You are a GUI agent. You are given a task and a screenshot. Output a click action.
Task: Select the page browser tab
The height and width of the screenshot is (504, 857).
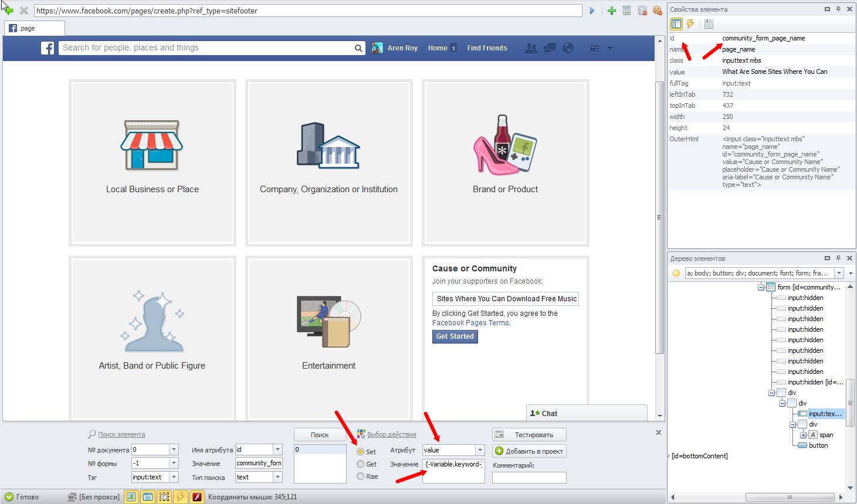[x=35, y=28]
